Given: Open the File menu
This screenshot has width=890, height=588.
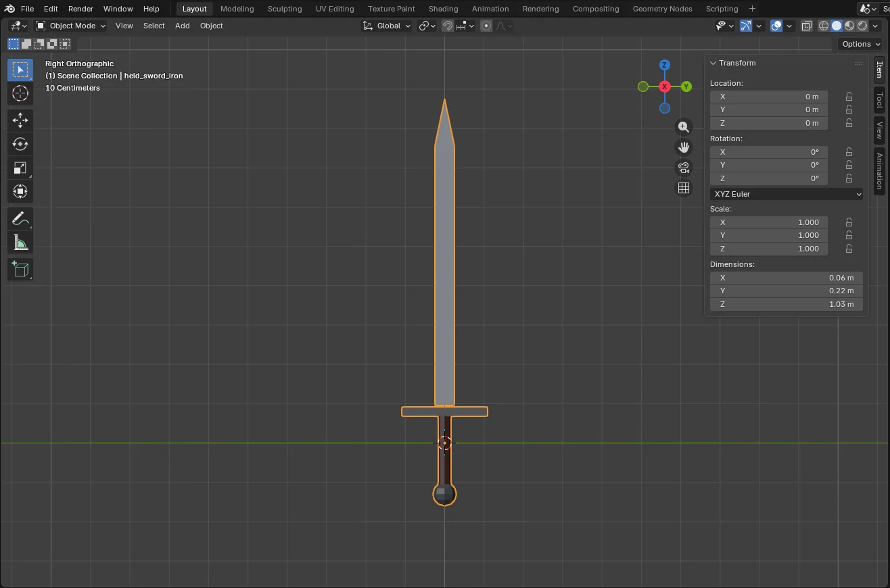Looking at the screenshot, I should click(27, 9).
